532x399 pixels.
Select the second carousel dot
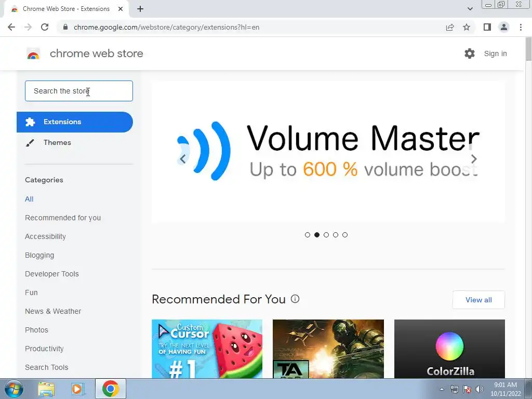click(317, 235)
